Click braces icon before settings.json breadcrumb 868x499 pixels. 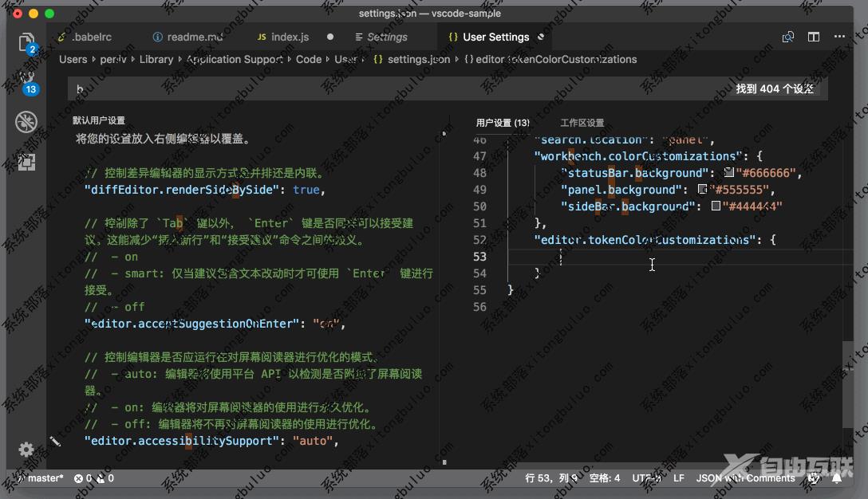tap(378, 59)
